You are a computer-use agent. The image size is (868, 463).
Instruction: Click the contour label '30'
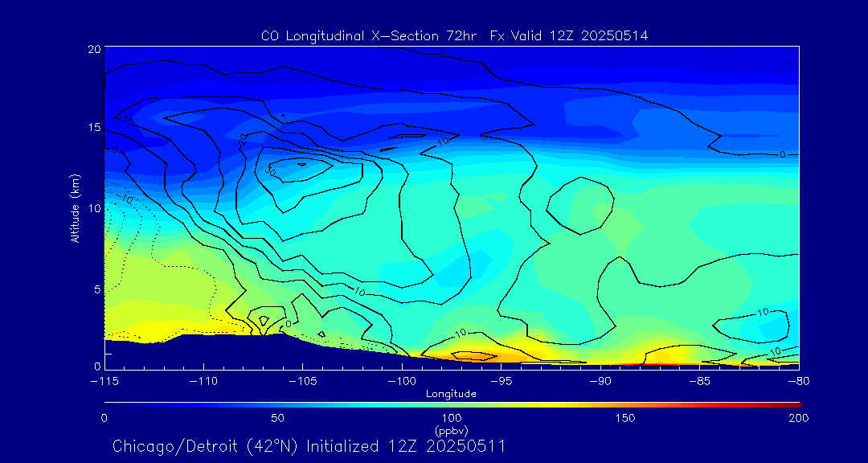pos(269,172)
